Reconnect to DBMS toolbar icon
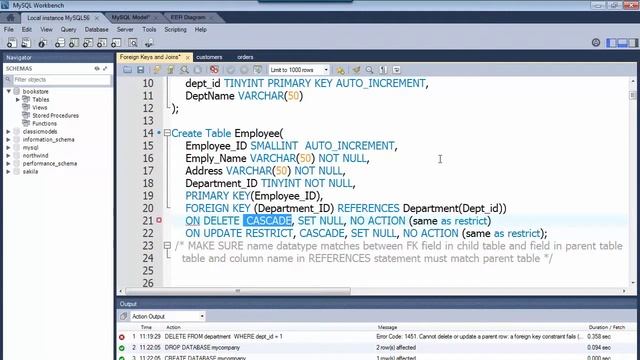This screenshot has height=360, width=640. 149,43
